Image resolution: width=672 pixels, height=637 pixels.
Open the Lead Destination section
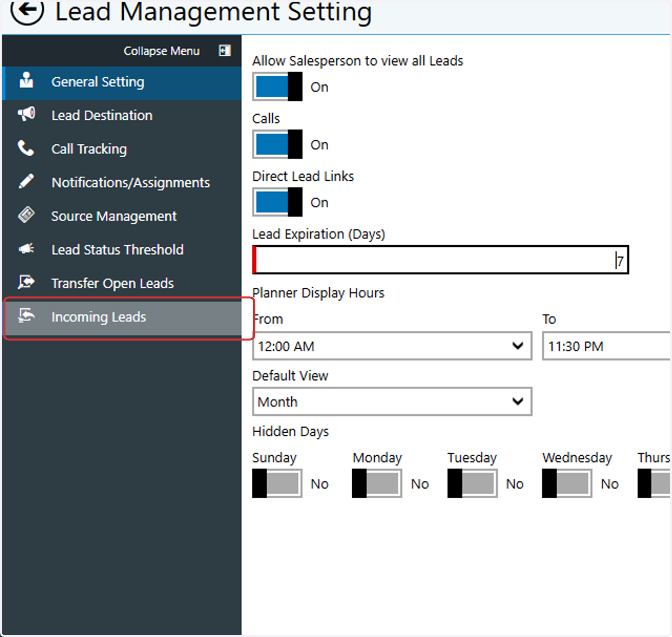pos(122,115)
